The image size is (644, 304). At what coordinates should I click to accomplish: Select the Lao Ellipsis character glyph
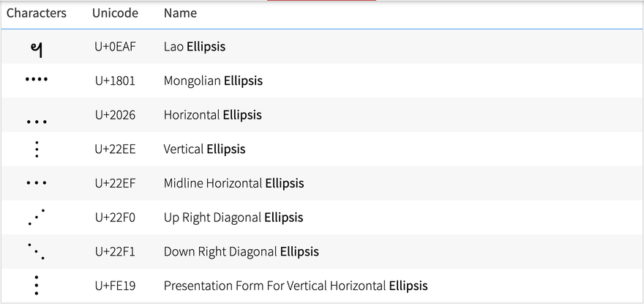[x=37, y=50]
